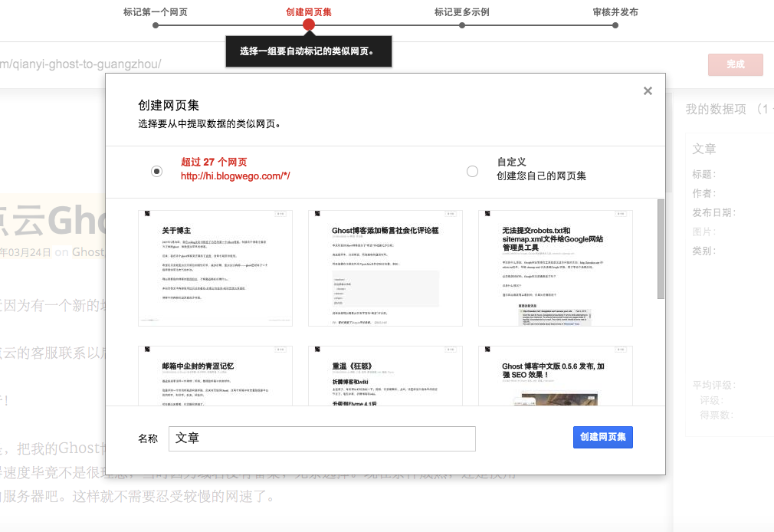Click the 作者: data item

tap(704, 194)
